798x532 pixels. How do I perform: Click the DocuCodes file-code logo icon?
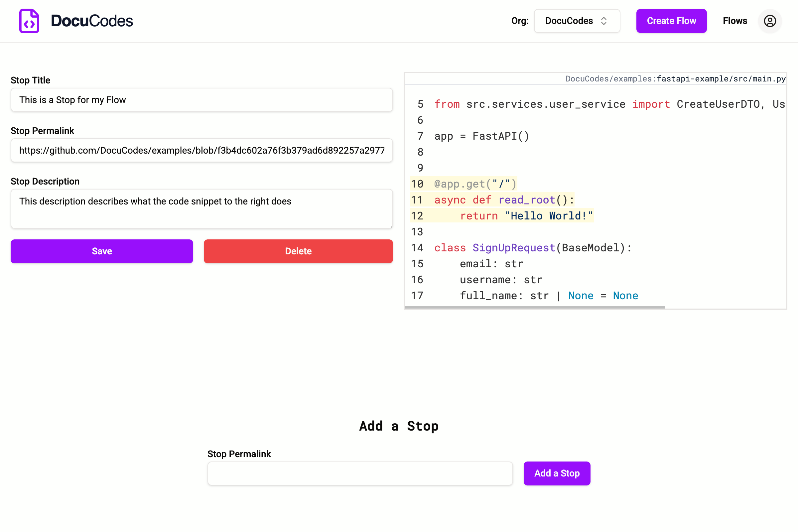(x=29, y=21)
